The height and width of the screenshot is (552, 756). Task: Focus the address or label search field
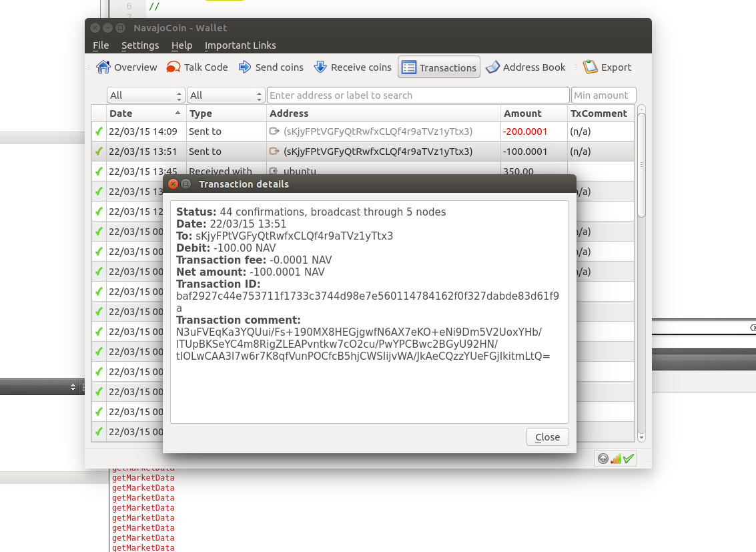[418, 95]
